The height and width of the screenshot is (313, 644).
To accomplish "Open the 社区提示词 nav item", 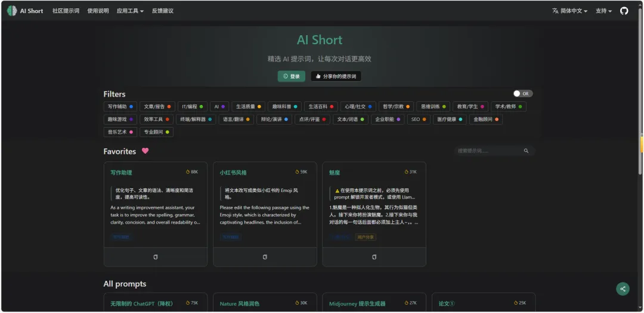I will click(x=66, y=11).
